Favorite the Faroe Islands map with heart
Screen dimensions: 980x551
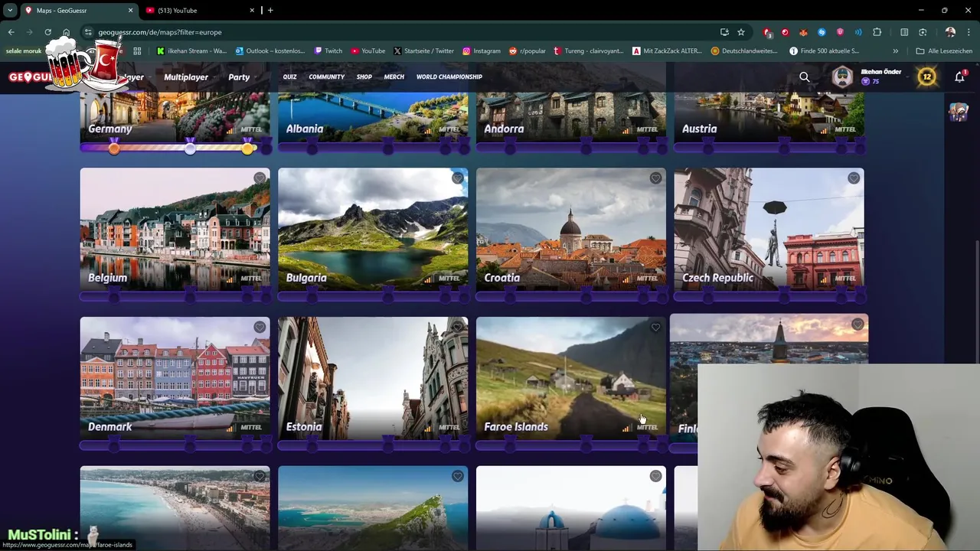click(x=655, y=328)
